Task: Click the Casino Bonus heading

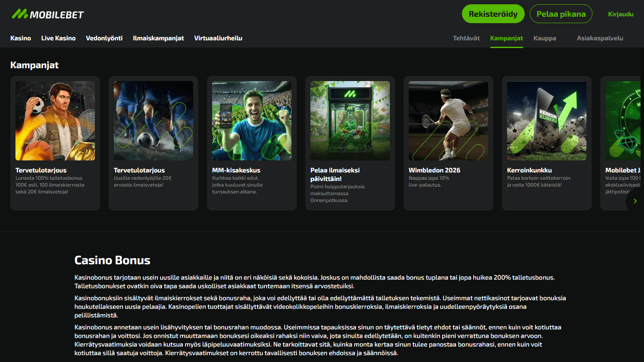Action: (x=112, y=260)
